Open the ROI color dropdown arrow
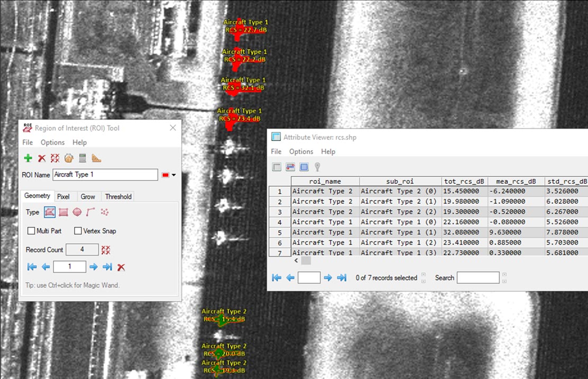 (x=173, y=175)
